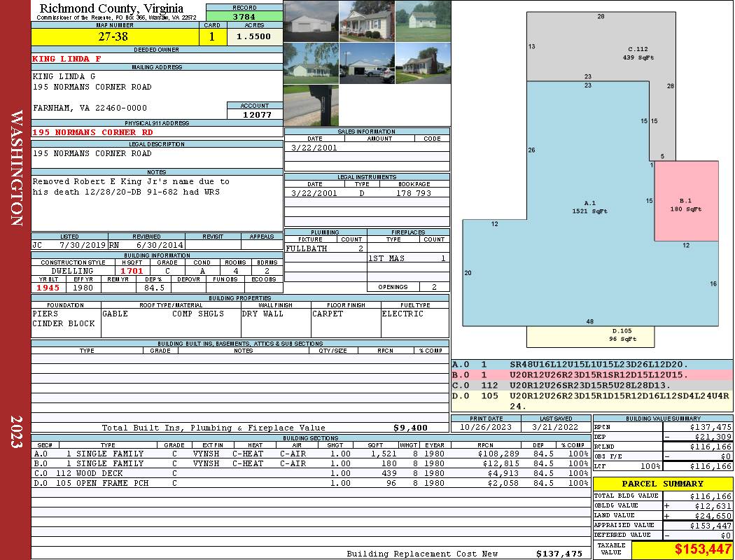
Task: View photo of white shed in green field
Action: pos(422,21)
